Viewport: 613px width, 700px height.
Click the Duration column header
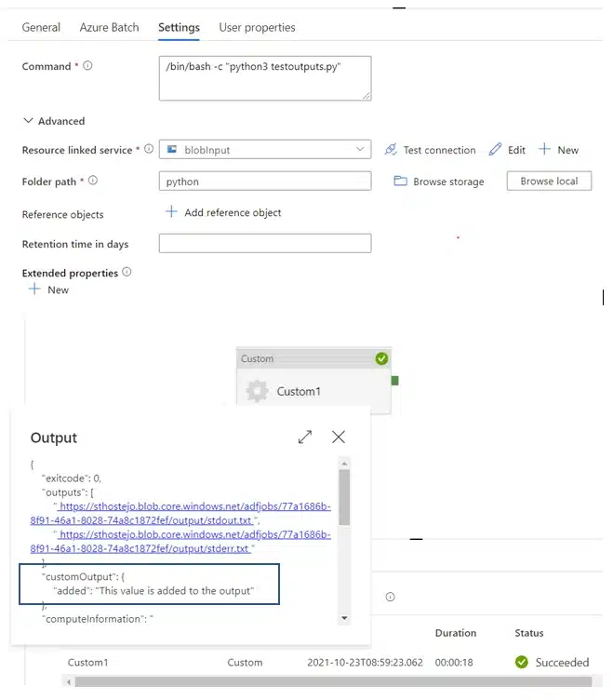(x=456, y=633)
